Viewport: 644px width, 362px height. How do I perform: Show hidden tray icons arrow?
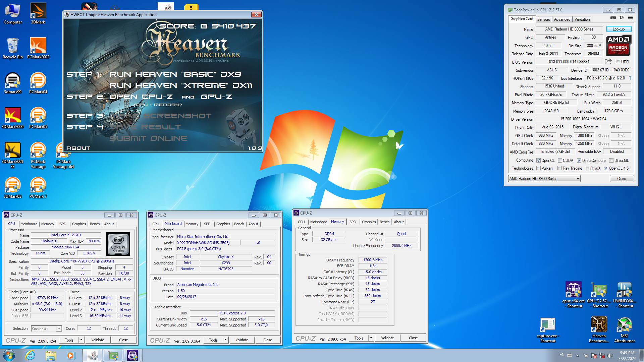click(578, 356)
